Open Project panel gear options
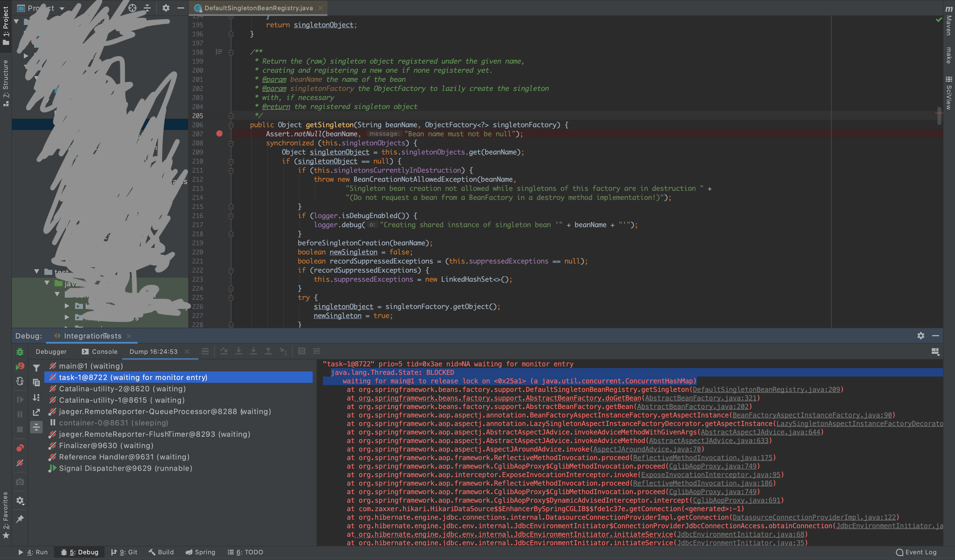Viewport: 955px width, 560px height. pyautogui.click(x=166, y=8)
